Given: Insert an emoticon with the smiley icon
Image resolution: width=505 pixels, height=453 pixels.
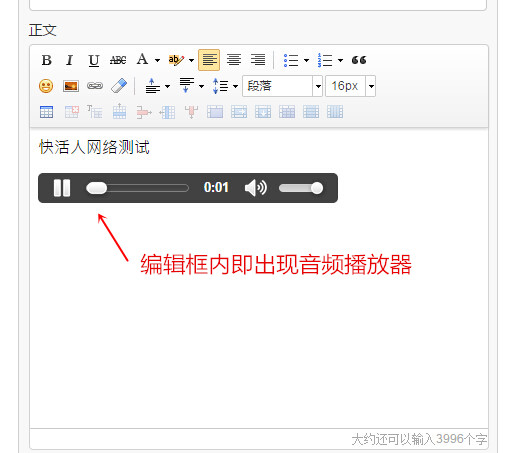Looking at the screenshot, I should click(46, 86).
